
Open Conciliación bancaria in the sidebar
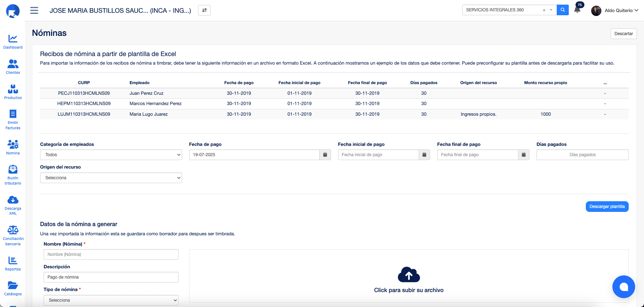(x=13, y=235)
